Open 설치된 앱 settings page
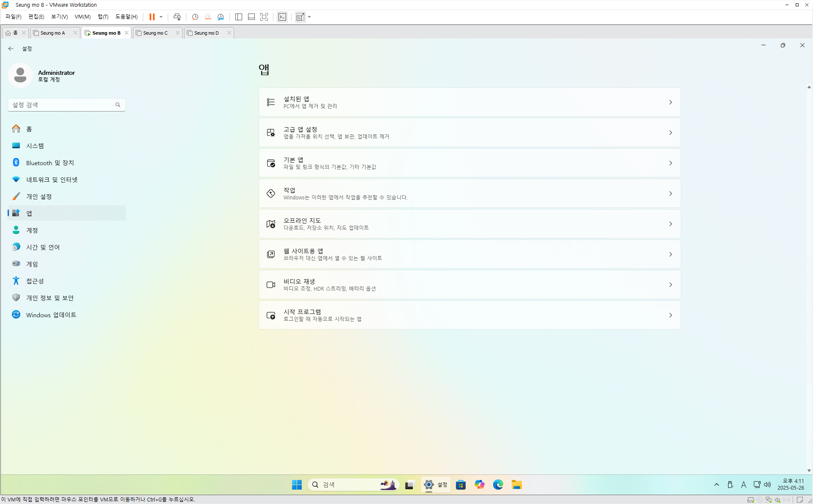This screenshot has width=813, height=504. 469,102
